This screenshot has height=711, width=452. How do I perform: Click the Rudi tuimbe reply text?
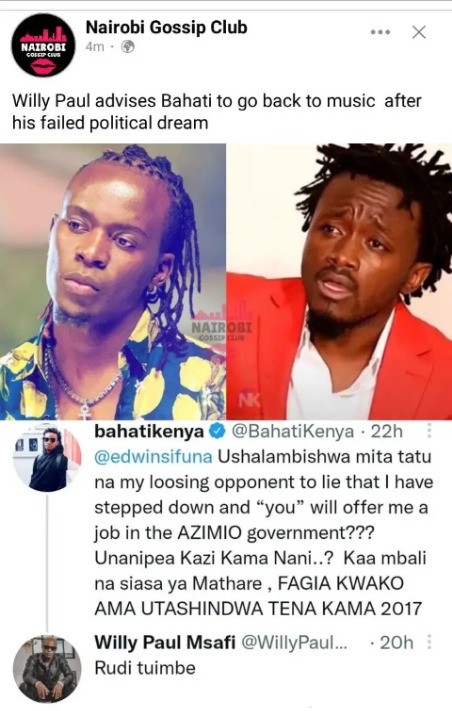tap(145, 667)
